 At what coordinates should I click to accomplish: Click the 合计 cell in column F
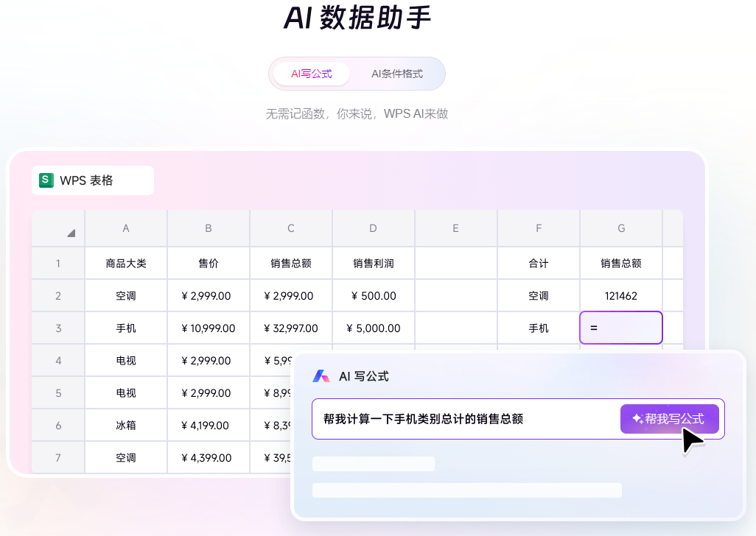tap(539, 264)
